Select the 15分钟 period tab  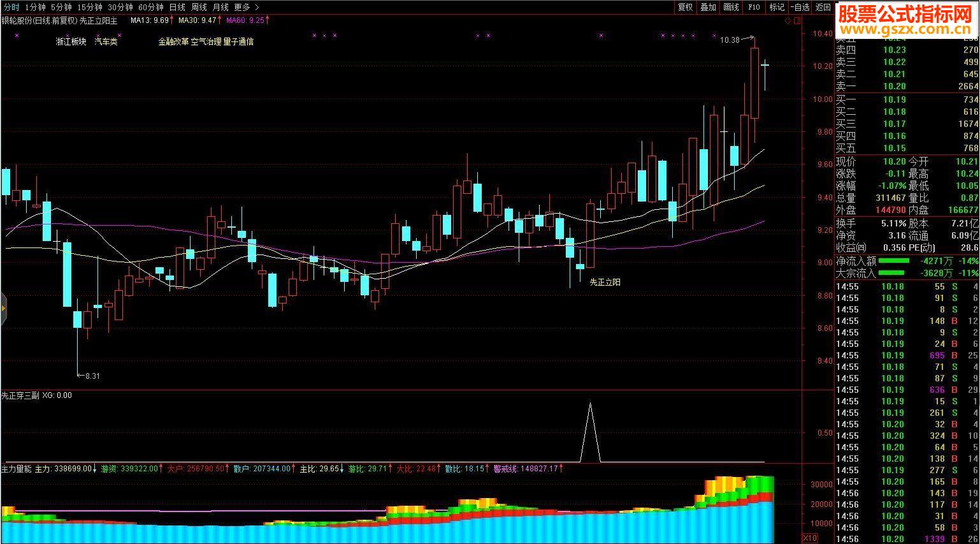pos(89,7)
